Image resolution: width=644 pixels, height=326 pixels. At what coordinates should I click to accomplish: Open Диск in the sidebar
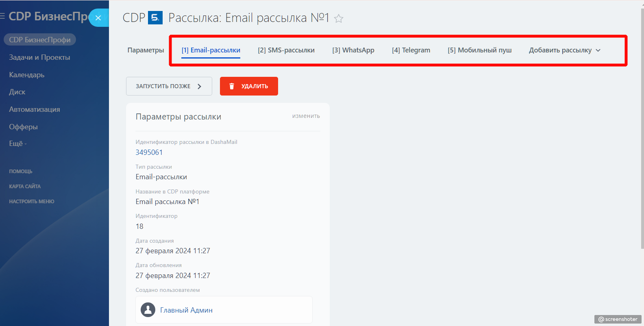pos(17,92)
